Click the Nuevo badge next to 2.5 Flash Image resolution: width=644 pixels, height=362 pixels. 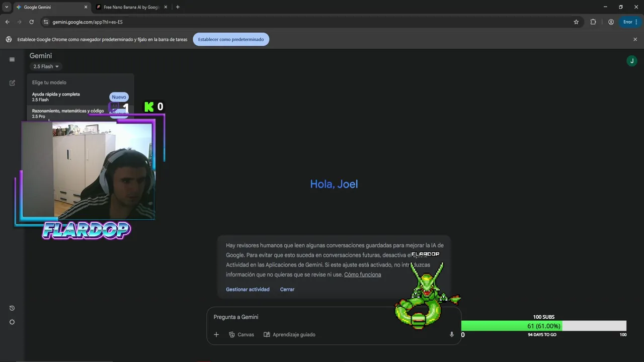coord(119,97)
